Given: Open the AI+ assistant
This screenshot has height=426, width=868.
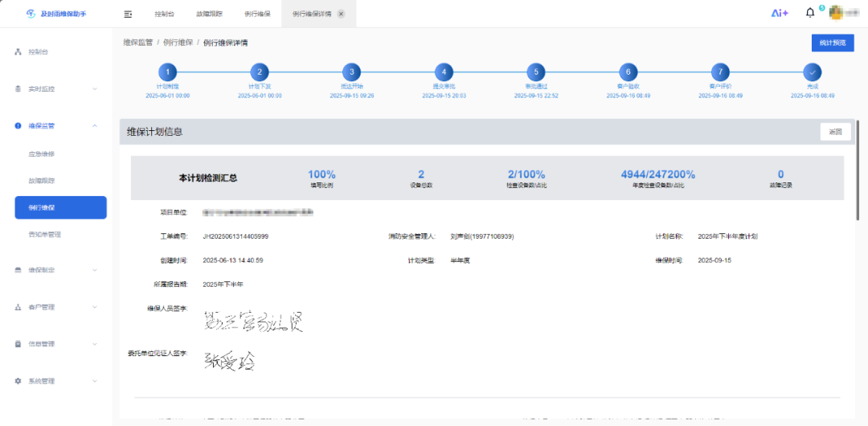Looking at the screenshot, I should click(x=780, y=13).
